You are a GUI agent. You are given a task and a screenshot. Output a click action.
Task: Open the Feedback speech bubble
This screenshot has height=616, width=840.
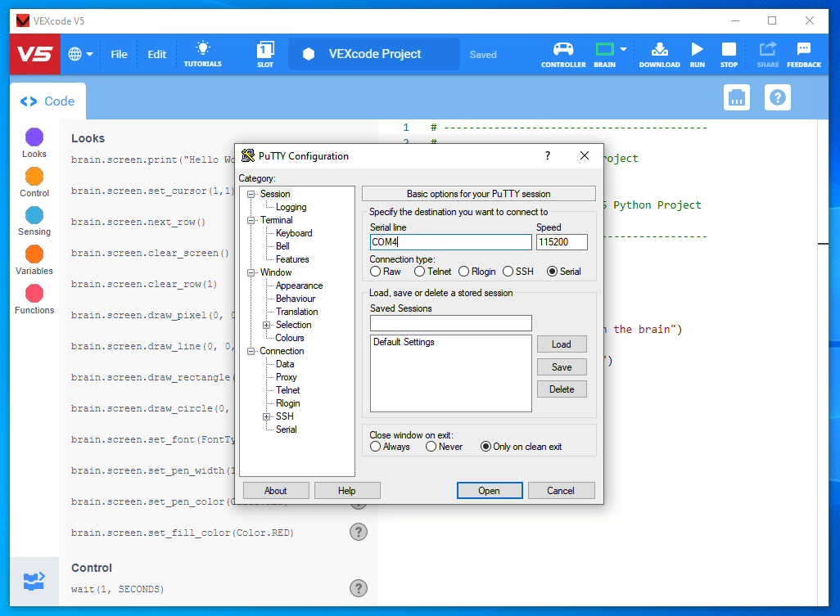click(x=804, y=54)
